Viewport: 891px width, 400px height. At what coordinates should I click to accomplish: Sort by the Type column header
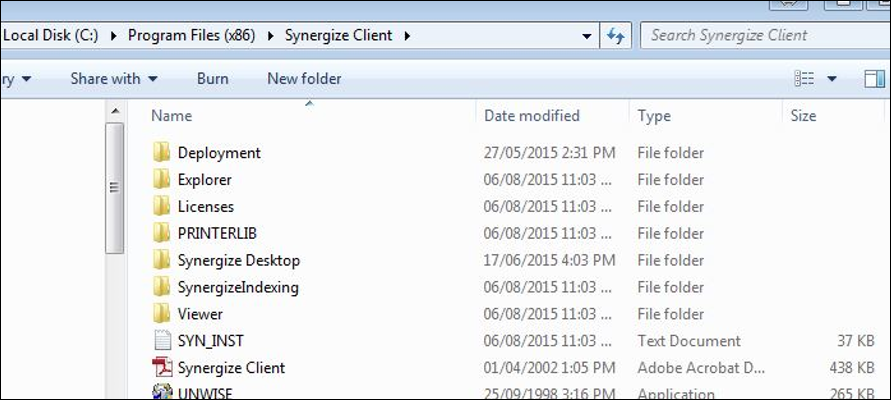pos(654,116)
